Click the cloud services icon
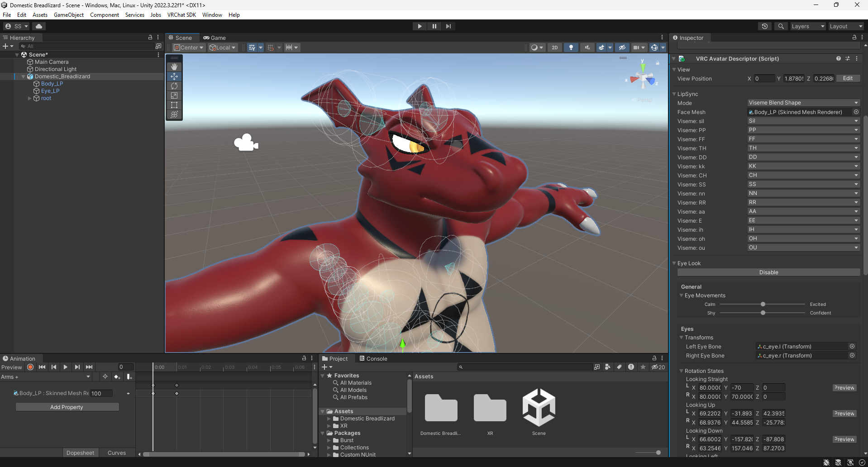Image resolution: width=868 pixels, height=467 pixels. click(39, 26)
